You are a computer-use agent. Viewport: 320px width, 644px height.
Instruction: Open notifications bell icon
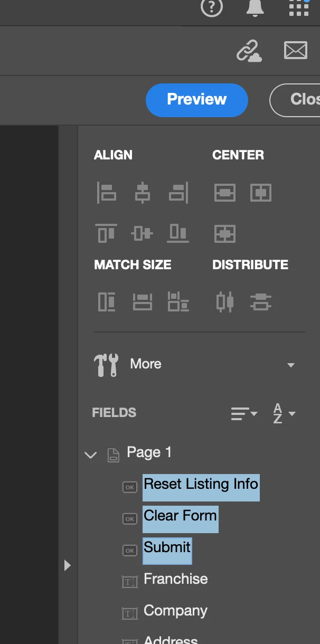click(x=256, y=7)
